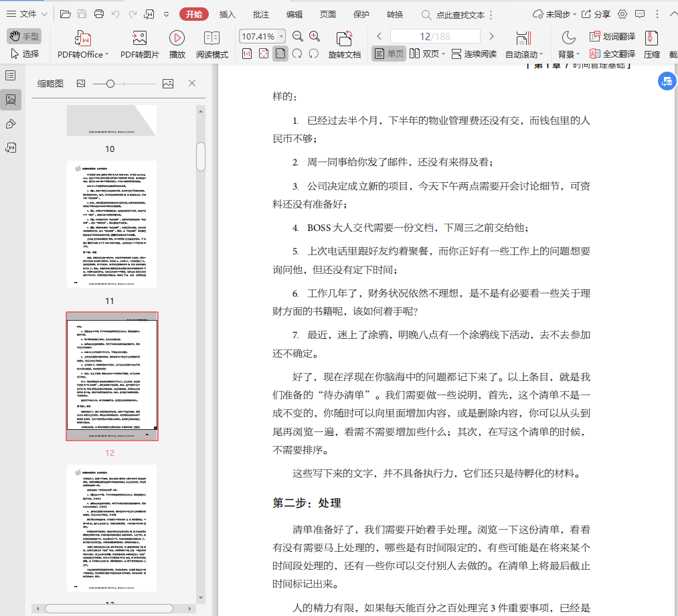Screen dimensions: 678x616
Task: Start the 播放 slideshow
Action: point(177,45)
